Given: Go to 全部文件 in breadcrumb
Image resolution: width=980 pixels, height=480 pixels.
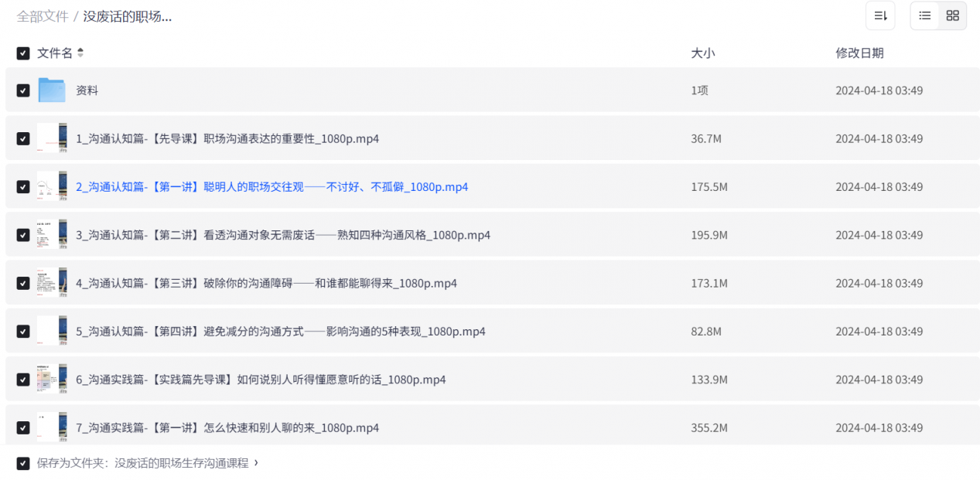Looking at the screenshot, I should (x=43, y=16).
